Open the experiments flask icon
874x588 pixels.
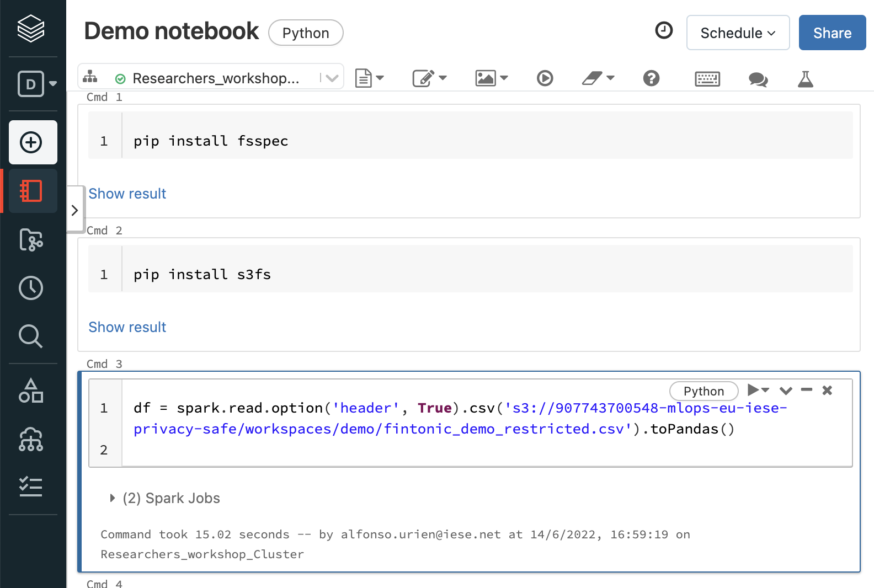tap(806, 79)
